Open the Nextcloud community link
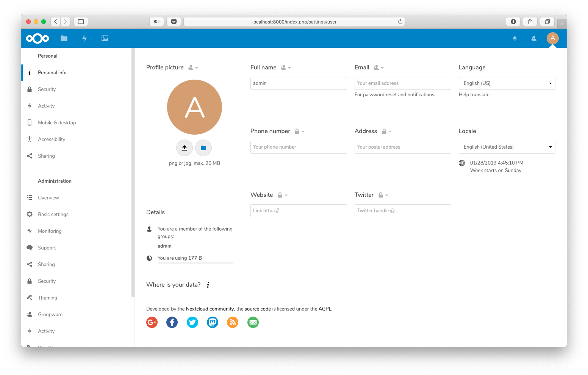Viewport: 588px width, 375px height. [x=210, y=309]
